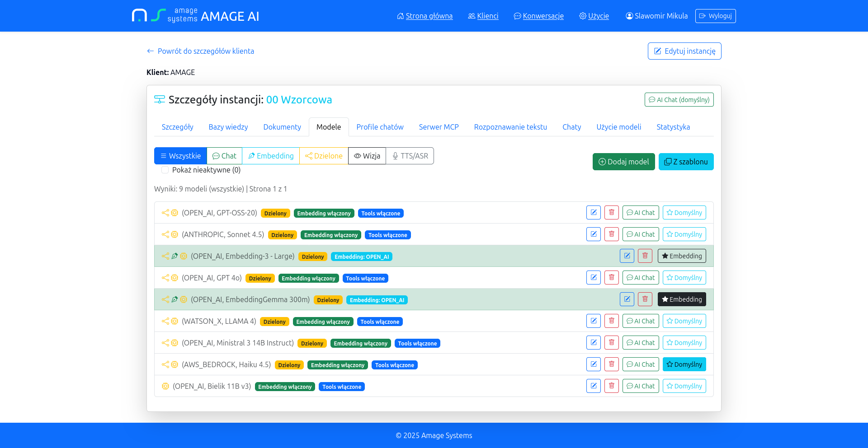
Task: Click edit icon for LLAMA 4 model
Action: (593, 321)
